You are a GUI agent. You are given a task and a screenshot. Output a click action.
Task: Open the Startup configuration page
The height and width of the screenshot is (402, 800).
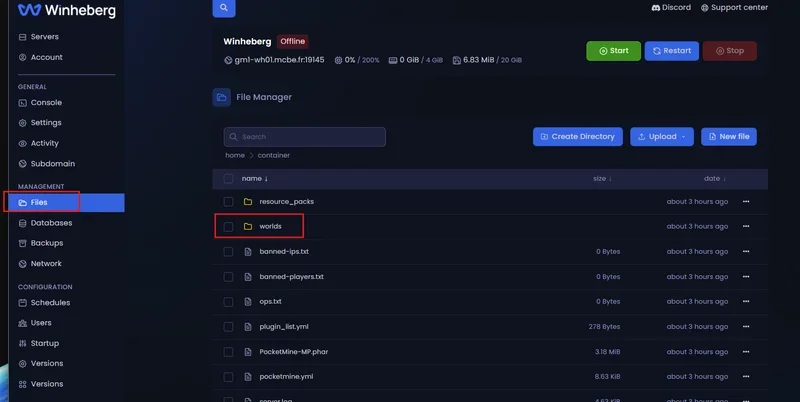pyautogui.click(x=39, y=343)
